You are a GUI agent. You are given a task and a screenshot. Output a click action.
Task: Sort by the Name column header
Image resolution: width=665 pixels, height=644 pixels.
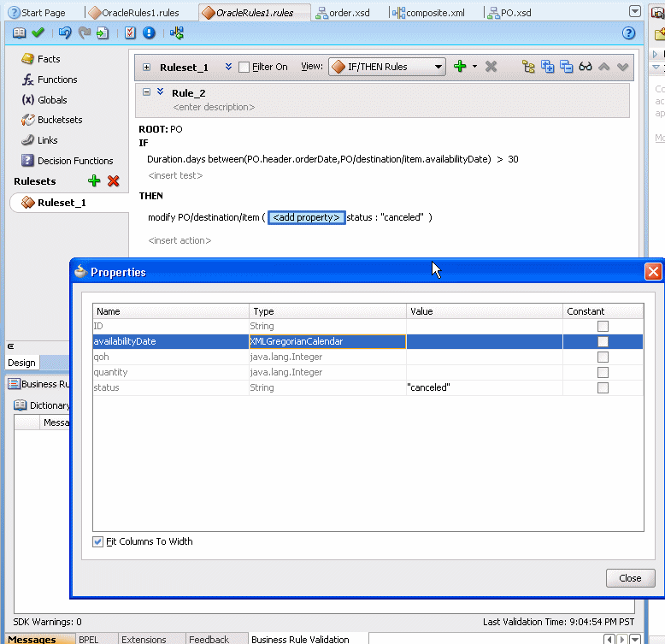[x=171, y=311]
